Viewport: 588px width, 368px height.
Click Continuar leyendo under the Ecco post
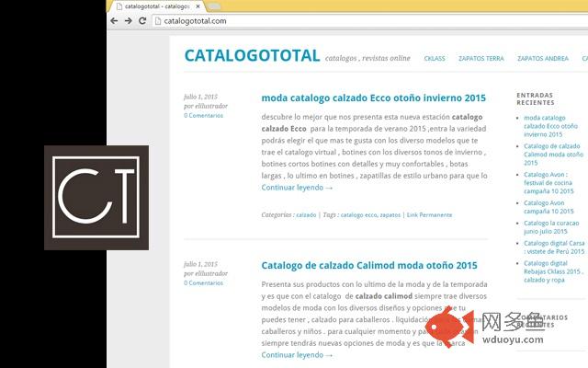click(x=297, y=188)
